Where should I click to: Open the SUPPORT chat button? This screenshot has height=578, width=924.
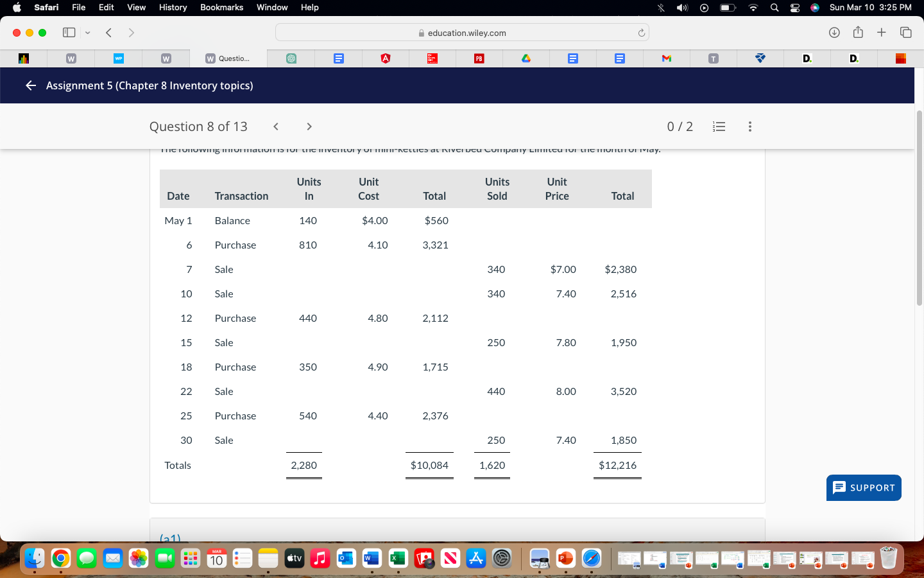pyautogui.click(x=864, y=488)
